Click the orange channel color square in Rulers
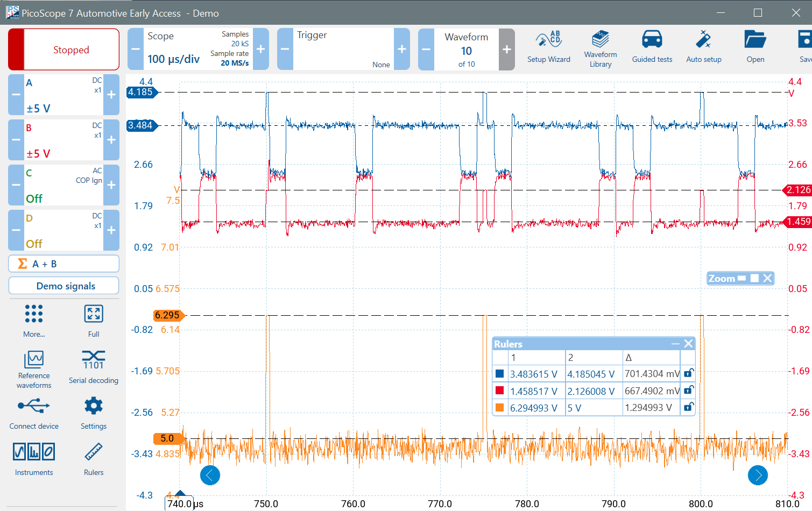812x511 pixels. coord(500,407)
